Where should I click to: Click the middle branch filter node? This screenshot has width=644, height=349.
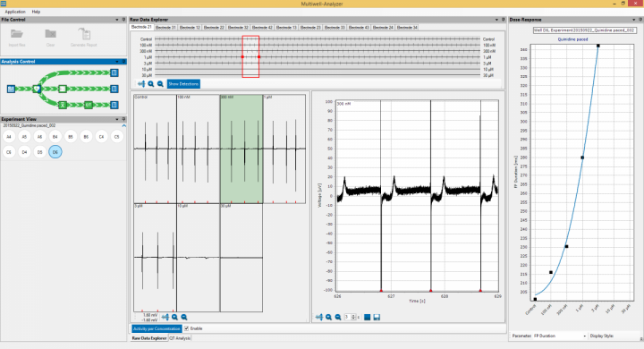[x=62, y=89]
